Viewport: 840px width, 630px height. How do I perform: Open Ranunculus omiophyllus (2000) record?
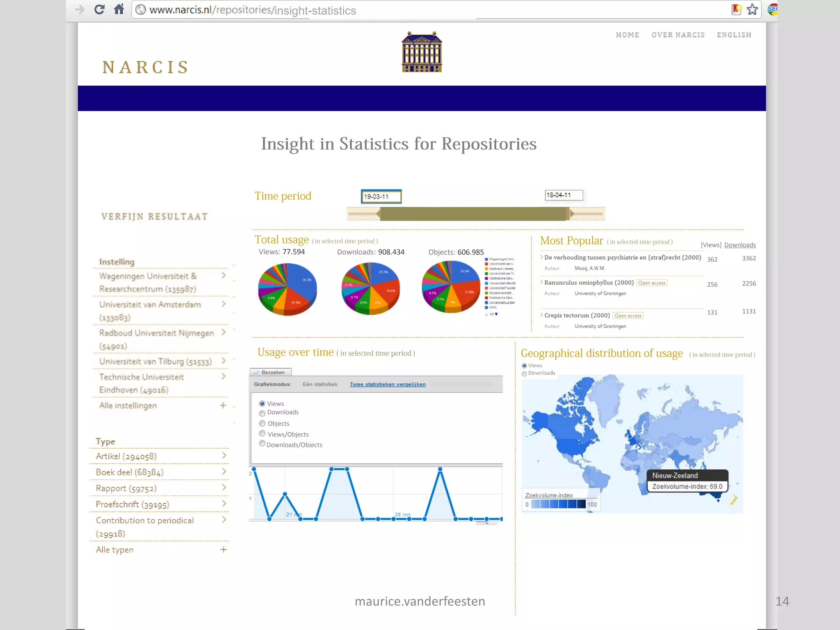[589, 283]
